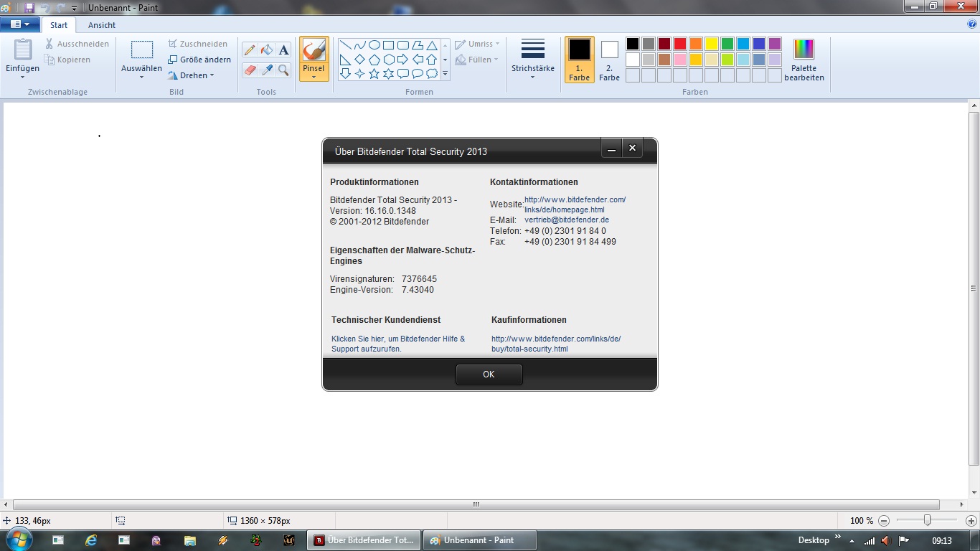Open Internet Explorer from the taskbar
Image resolution: width=980 pixels, height=551 pixels.
point(91,540)
